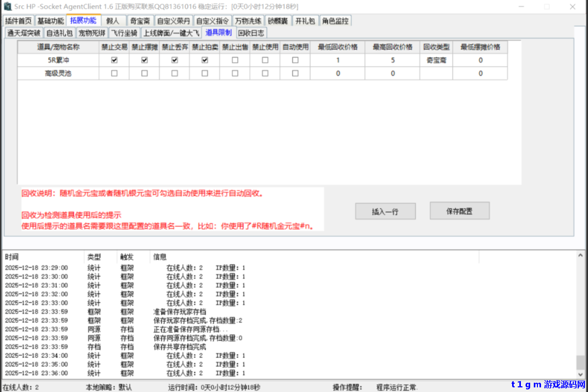
Task: Switch to the 通天塔突破 tab
Action: point(23,32)
